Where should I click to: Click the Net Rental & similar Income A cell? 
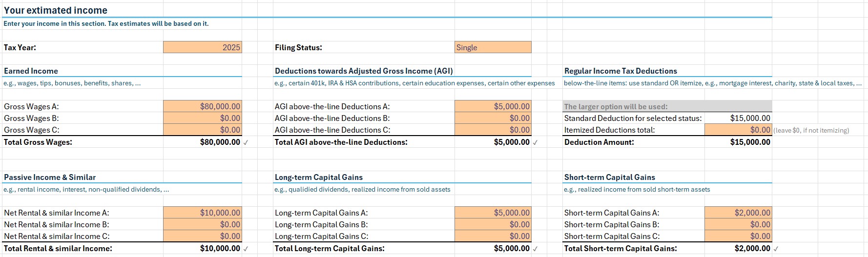(x=202, y=213)
